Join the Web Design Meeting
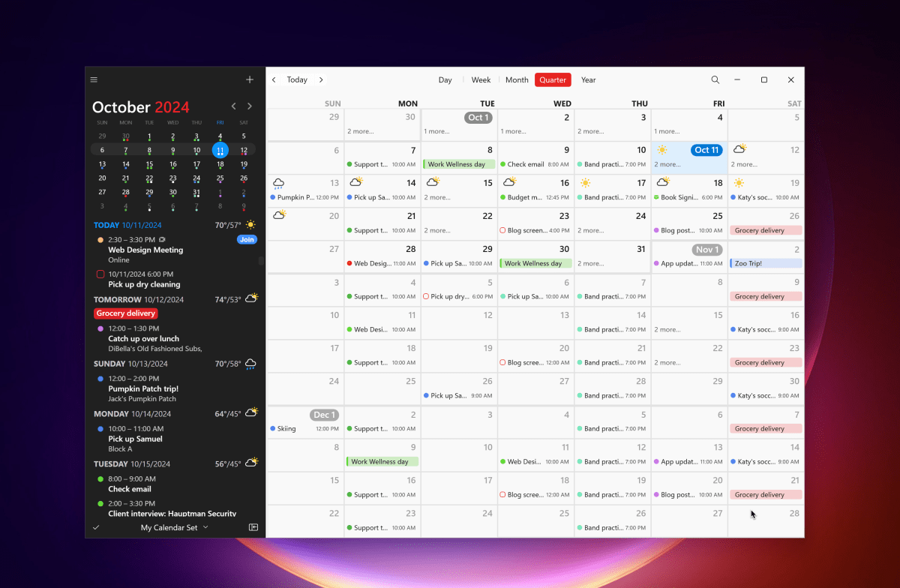This screenshot has width=900, height=588. tap(247, 239)
